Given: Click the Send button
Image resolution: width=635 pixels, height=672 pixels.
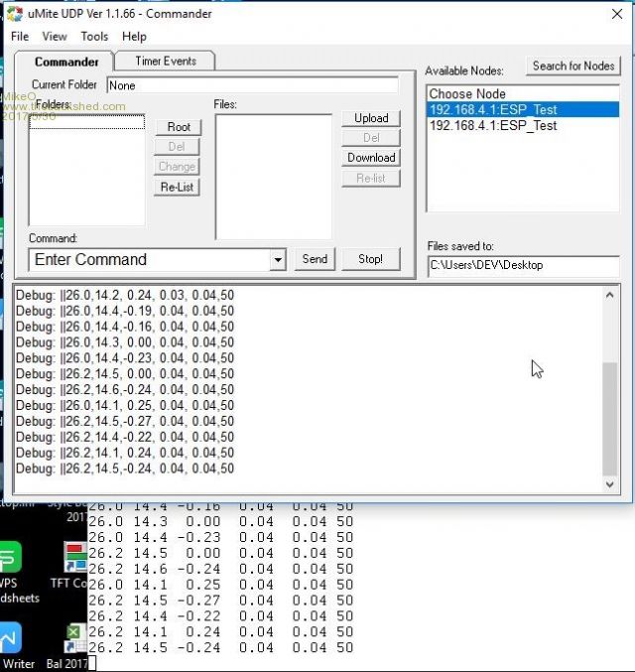Looking at the screenshot, I should (x=315, y=259).
